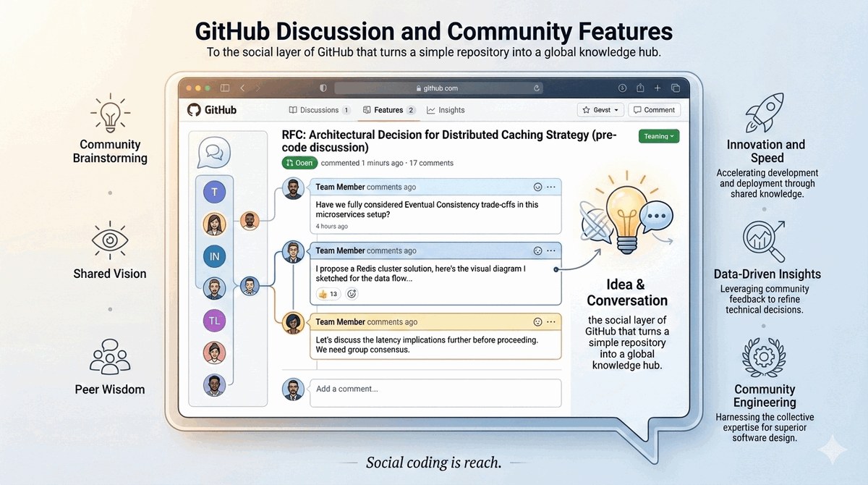
Task: Click the GitHub octocat logo
Action: click(x=193, y=110)
